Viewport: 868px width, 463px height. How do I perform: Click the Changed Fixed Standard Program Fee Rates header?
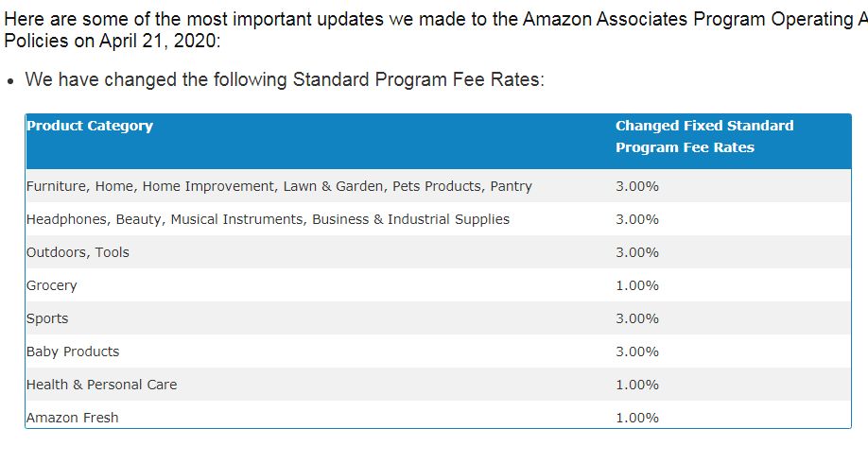click(x=704, y=137)
